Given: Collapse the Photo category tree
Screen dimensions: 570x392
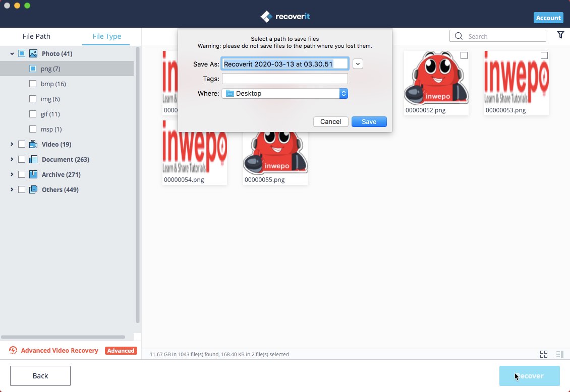Looking at the screenshot, I should [x=12, y=54].
